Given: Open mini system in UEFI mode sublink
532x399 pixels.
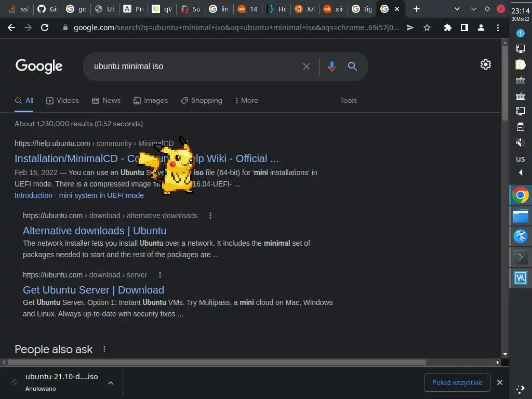Looking at the screenshot, I should point(101,195).
